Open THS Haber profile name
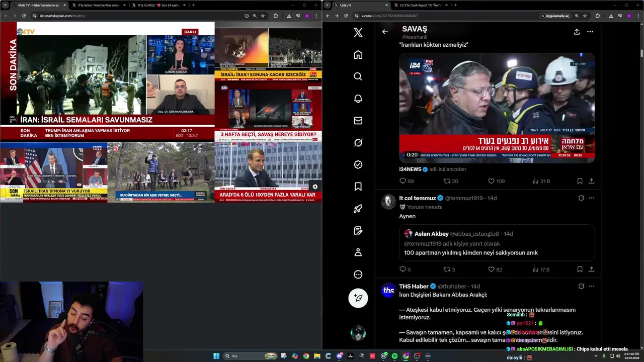The image size is (644, 362). click(414, 286)
